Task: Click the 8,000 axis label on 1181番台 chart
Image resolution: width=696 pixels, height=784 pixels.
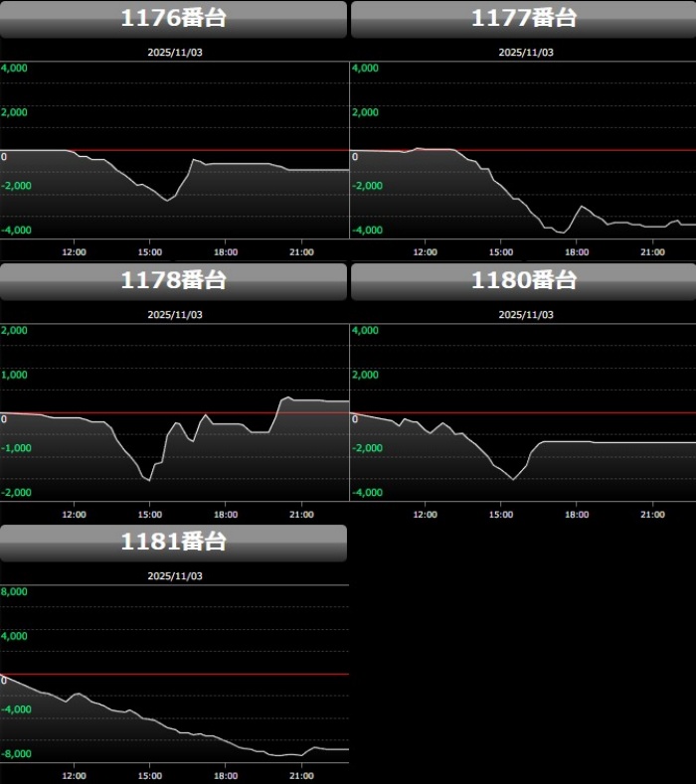Action: point(16,592)
